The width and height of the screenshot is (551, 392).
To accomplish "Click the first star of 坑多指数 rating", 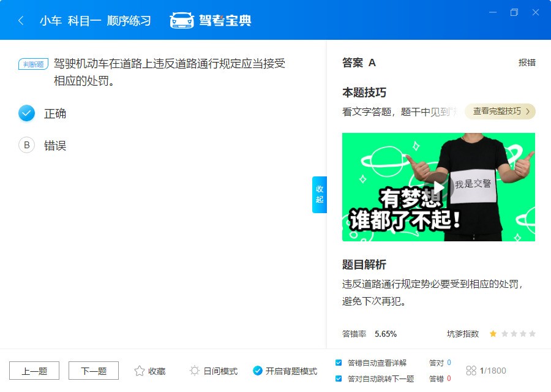I will coord(493,334).
